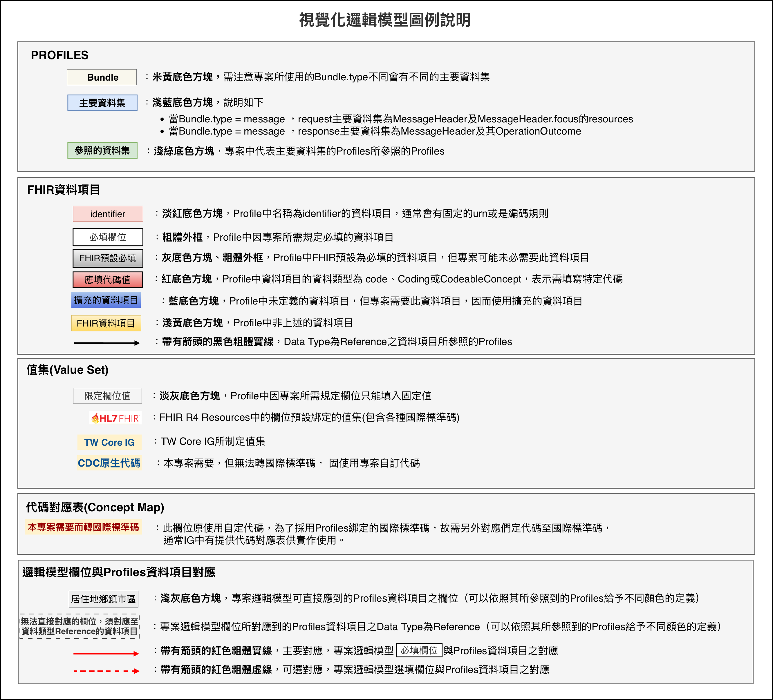
Task: Click the 帶有箭頭的紅色粗體實線 description
Action: tap(355, 651)
